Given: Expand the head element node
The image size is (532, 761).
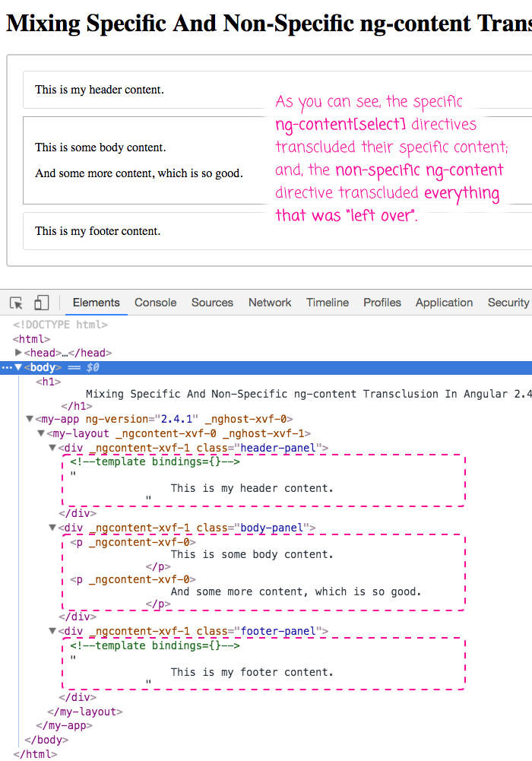Looking at the screenshot, I should 18,352.
